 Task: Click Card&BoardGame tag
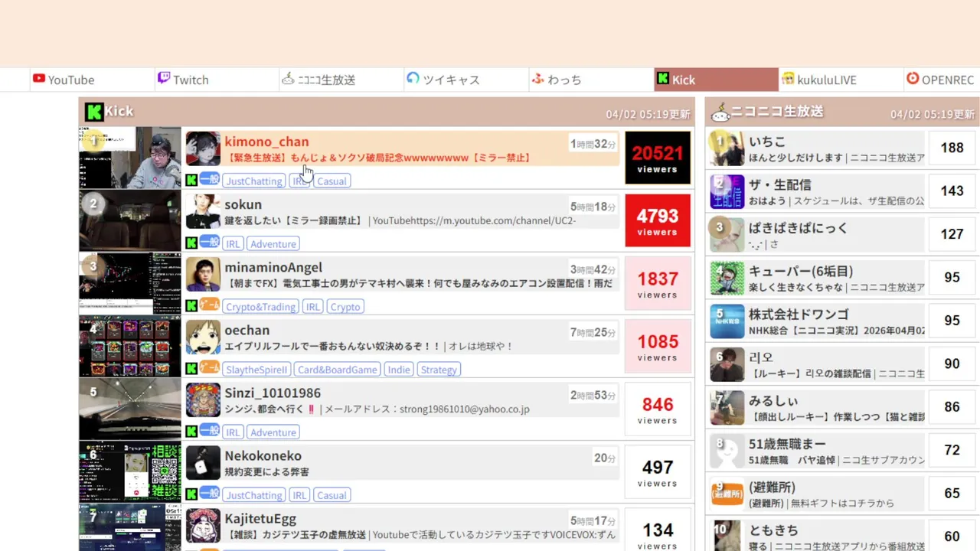tap(338, 370)
